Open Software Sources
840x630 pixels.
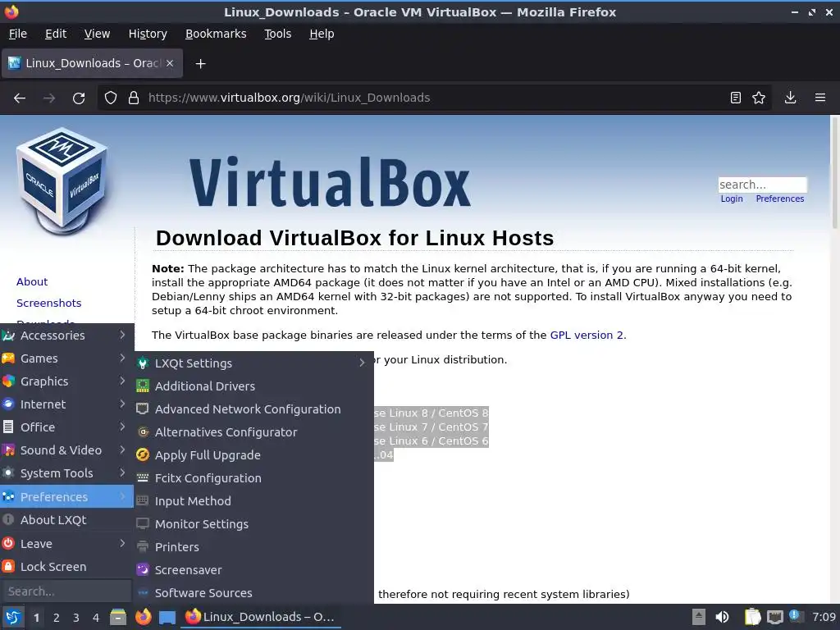tap(254, 593)
